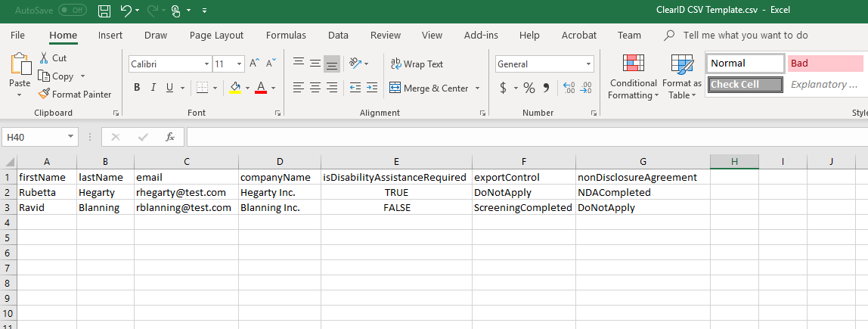Viewport: 868px width, 329px height.
Task: Click the Percent Style icon
Action: pos(529,88)
